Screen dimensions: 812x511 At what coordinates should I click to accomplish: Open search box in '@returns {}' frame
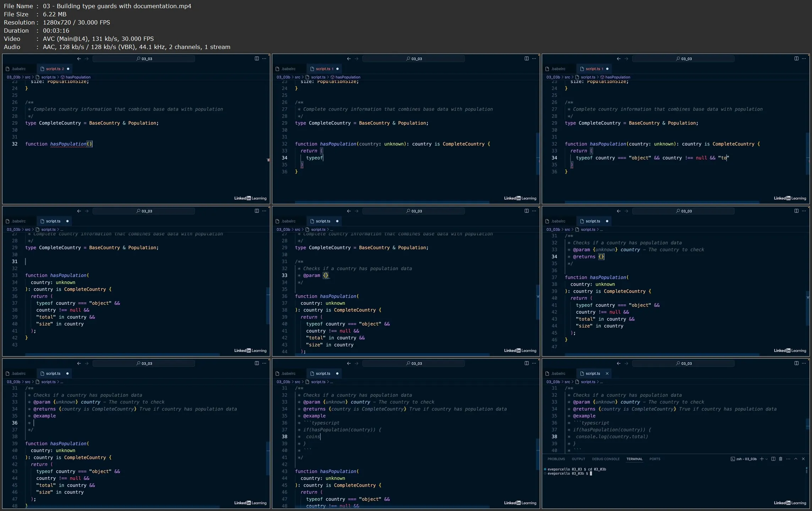[683, 211]
